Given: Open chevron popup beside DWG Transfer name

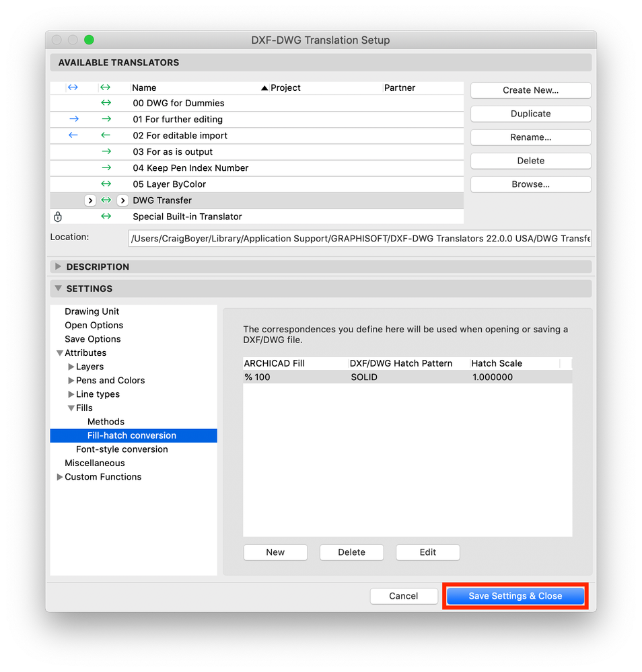Looking at the screenshot, I should [x=122, y=200].
